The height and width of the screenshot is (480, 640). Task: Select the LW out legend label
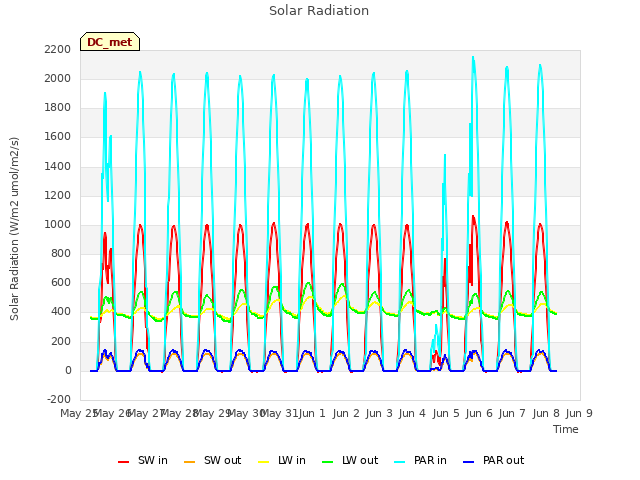360,460
